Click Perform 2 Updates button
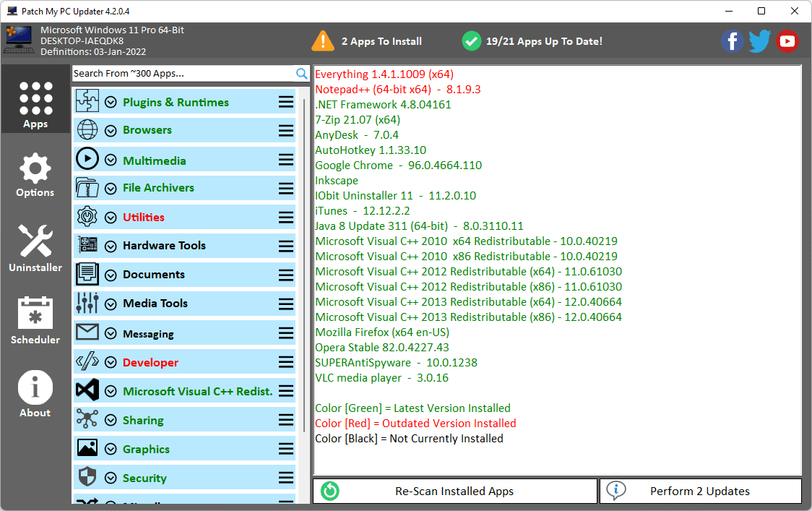Screen dimensions: 812x511 click(701, 491)
